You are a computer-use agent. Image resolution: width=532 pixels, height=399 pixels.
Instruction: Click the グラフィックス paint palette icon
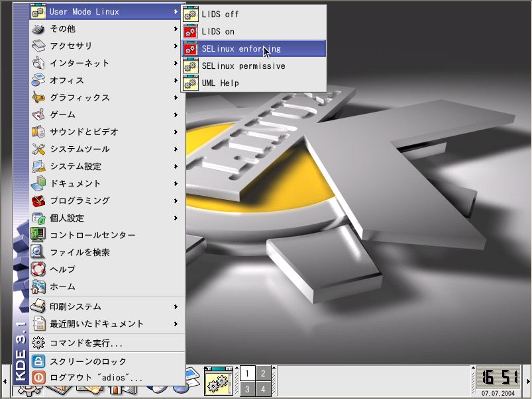[x=38, y=98]
